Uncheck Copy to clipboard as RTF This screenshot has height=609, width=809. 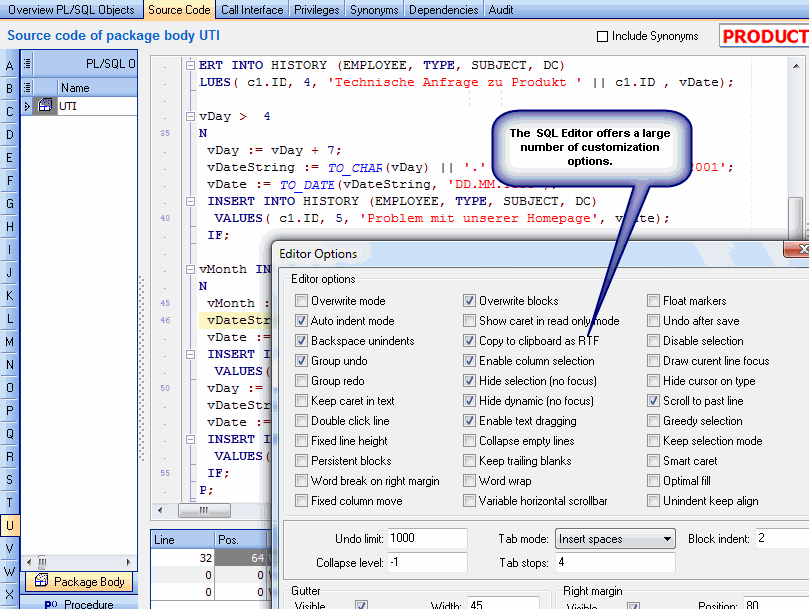469,341
